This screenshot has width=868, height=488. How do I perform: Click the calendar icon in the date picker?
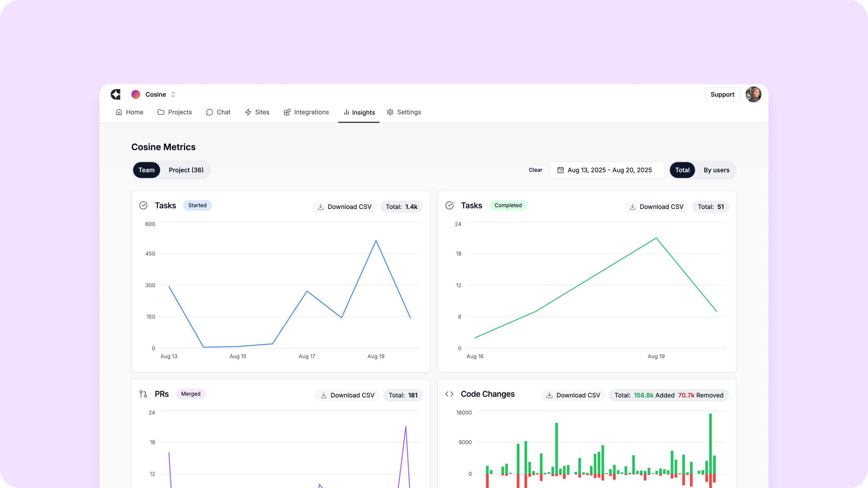coord(560,170)
